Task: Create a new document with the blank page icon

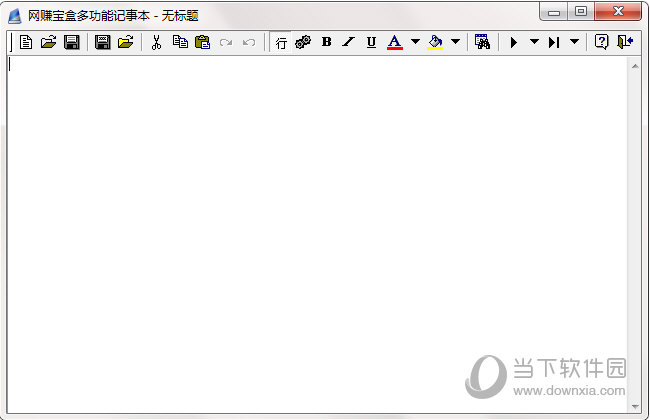Action: click(26, 42)
